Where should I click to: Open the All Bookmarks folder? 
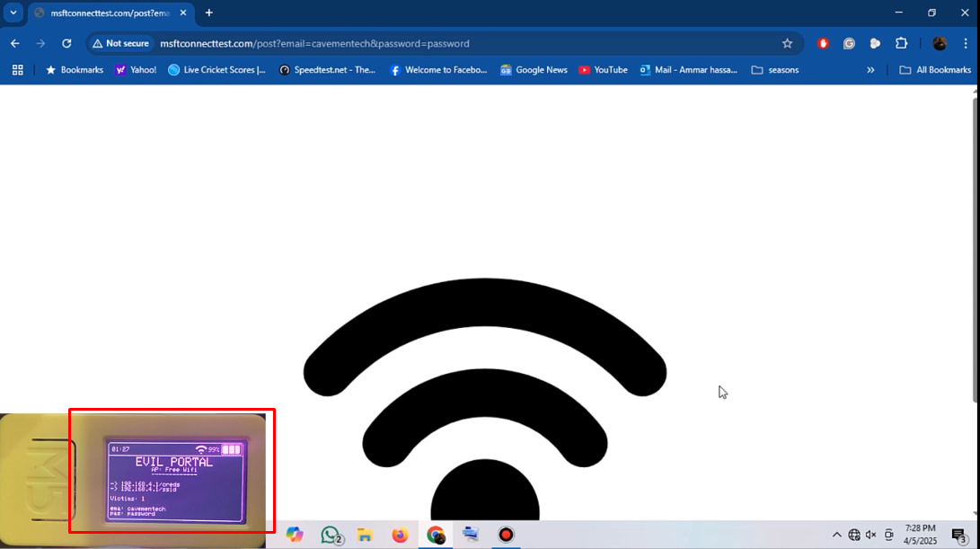[935, 70]
